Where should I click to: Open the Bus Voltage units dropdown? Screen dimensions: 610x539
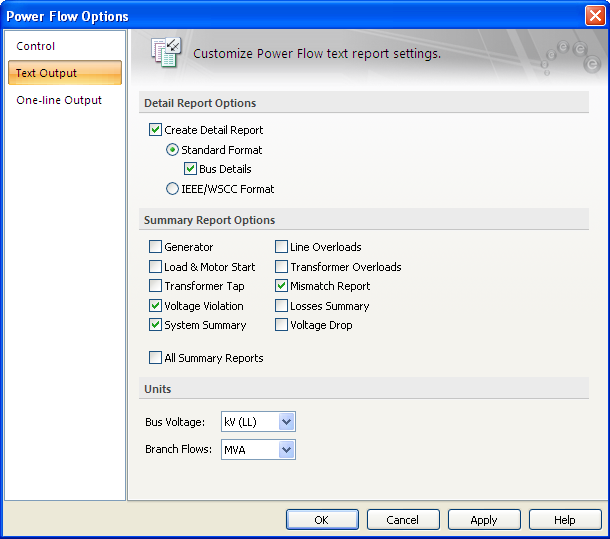[x=286, y=422]
